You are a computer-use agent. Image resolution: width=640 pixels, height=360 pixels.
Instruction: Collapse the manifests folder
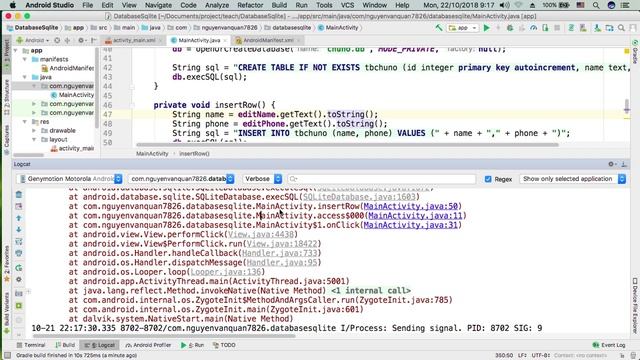(x=25, y=59)
